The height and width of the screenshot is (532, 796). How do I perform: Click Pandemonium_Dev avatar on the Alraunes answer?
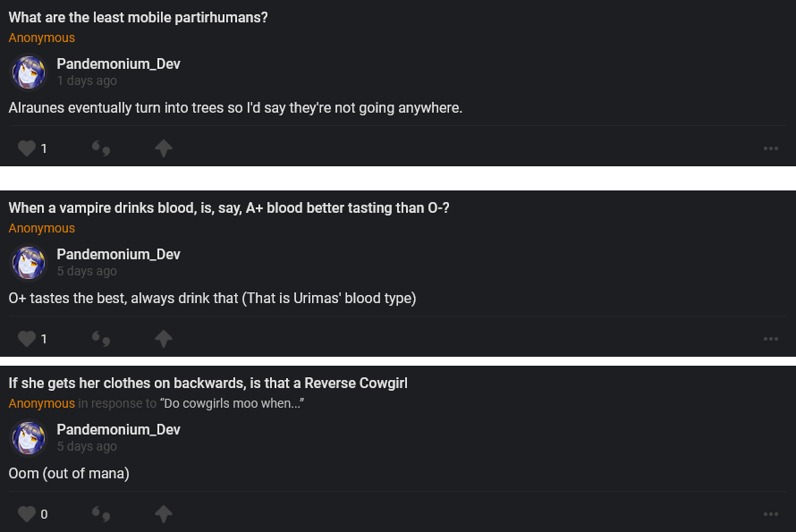tap(29, 72)
